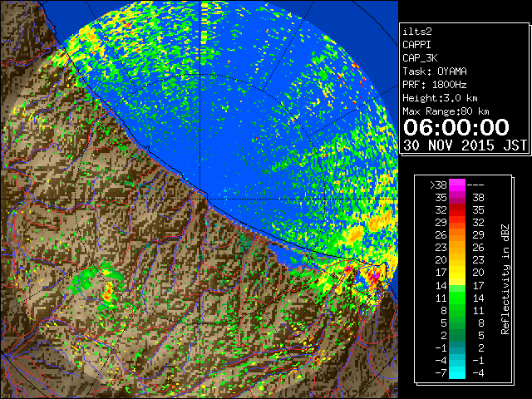532x399 pixels.
Task: Click the '---' legend label
Action: tap(475, 185)
